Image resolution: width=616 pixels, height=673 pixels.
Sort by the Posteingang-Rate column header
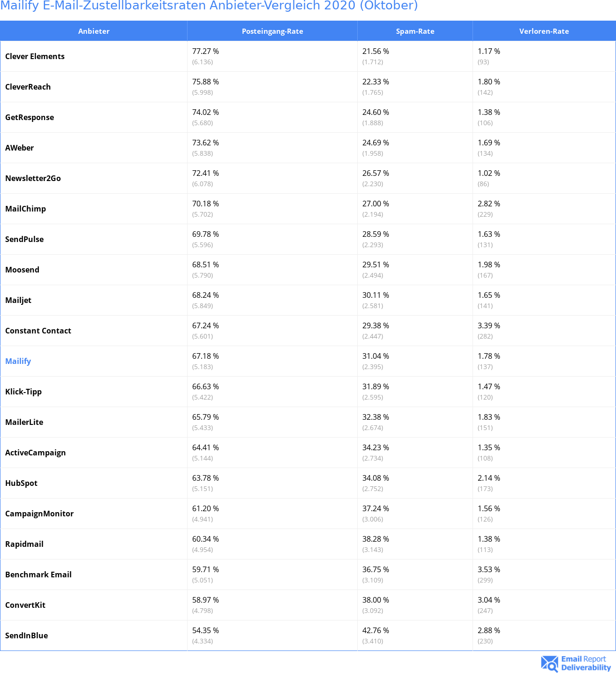tap(272, 31)
